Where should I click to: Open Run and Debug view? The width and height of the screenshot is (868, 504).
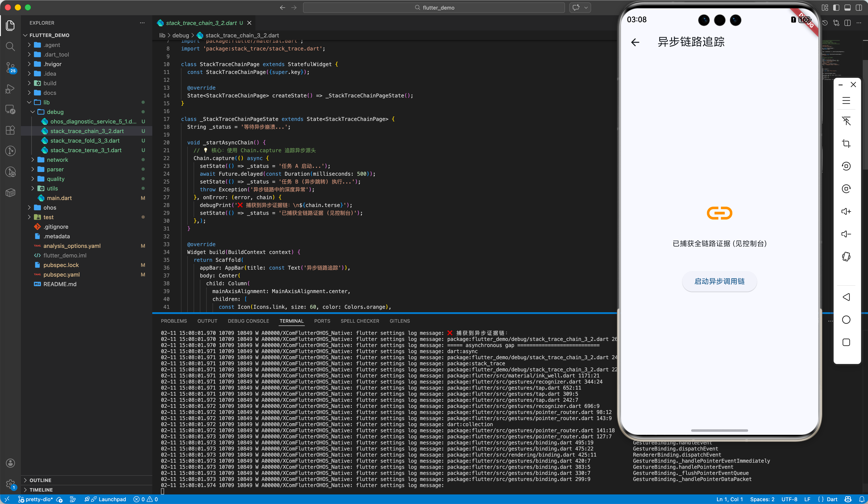[10, 89]
